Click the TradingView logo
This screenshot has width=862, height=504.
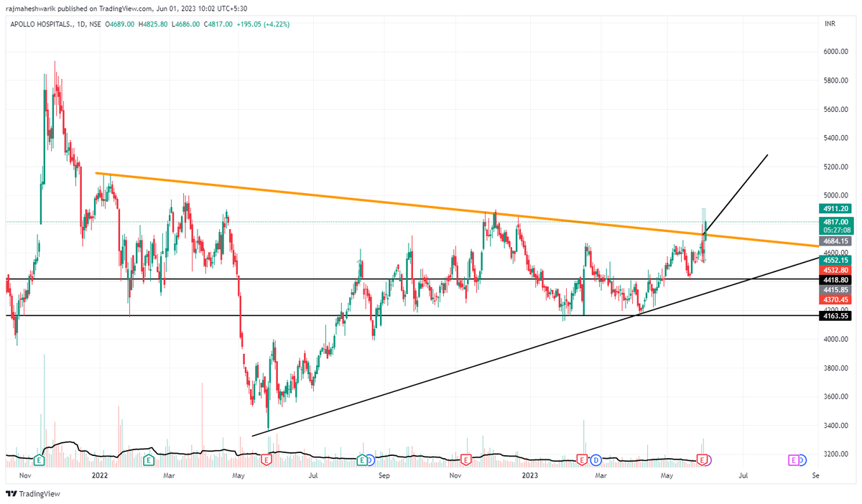pyautogui.click(x=33, y=494)
